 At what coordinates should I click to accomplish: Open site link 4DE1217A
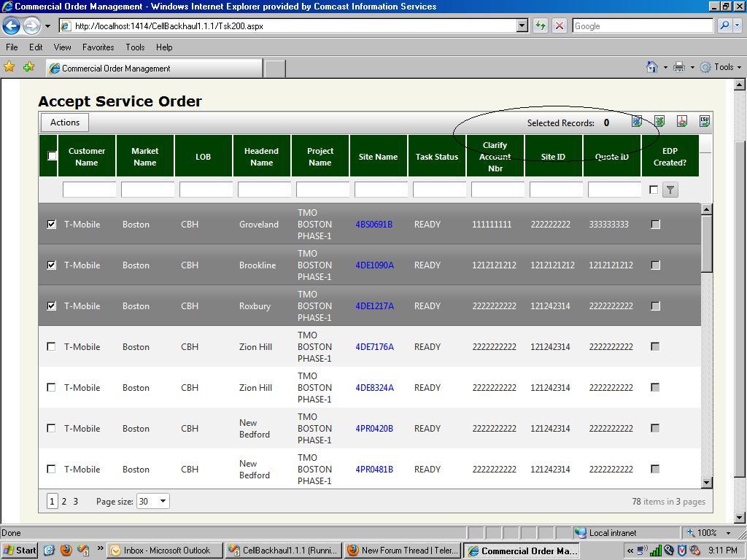pos(374,306)
